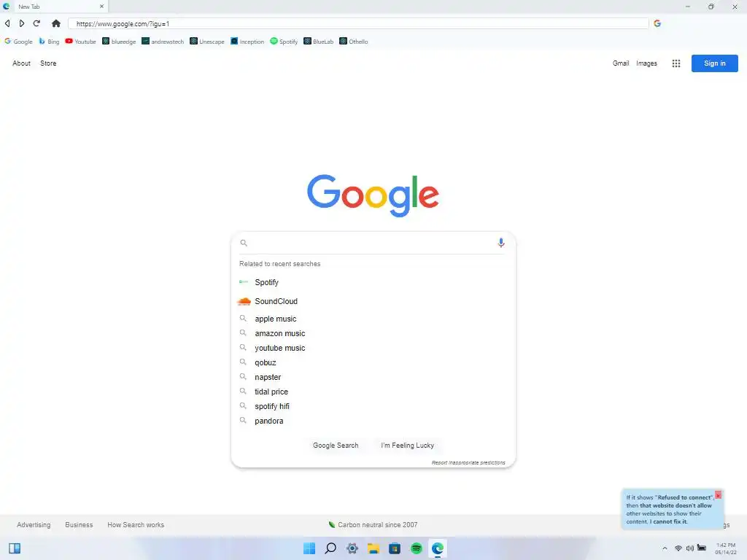Open Spotify from the taskbar

417,548
